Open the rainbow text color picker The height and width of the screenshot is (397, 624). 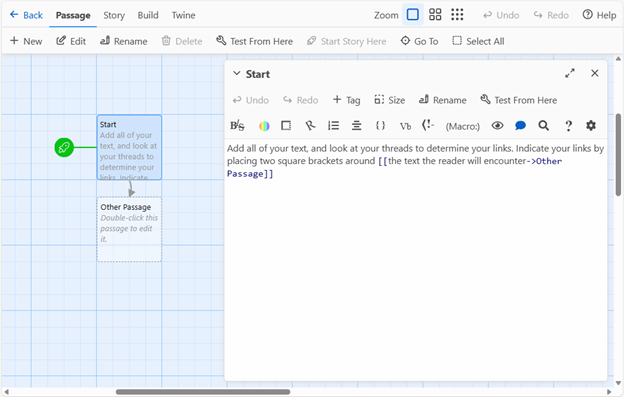[x=264, y=126]
